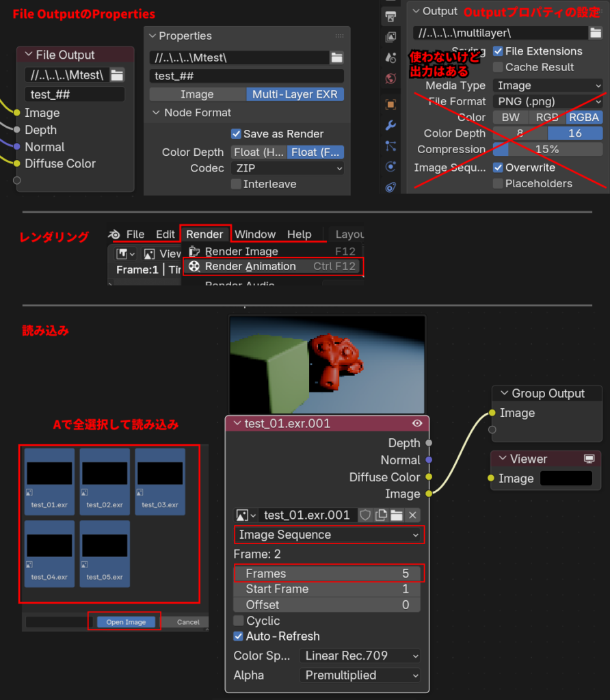Open the Object properties orange square icon

coord(391,105)
